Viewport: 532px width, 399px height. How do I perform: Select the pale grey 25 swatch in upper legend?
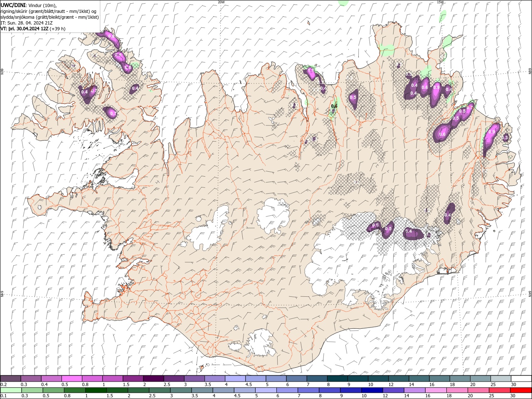click(501, 379)
